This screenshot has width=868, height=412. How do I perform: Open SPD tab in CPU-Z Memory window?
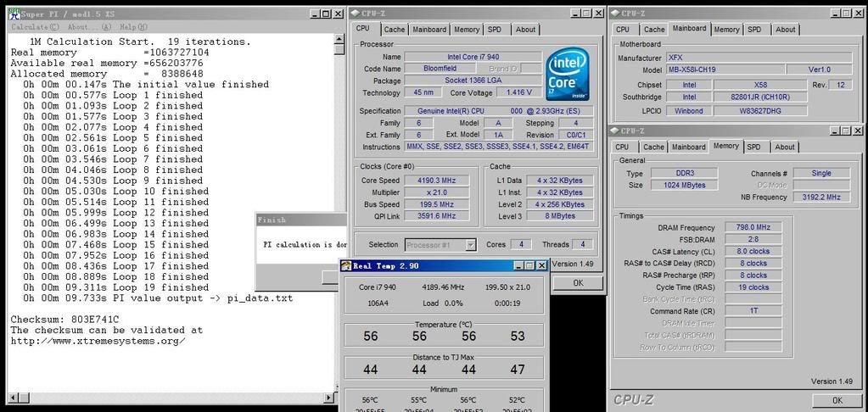[x=753, y=148]
